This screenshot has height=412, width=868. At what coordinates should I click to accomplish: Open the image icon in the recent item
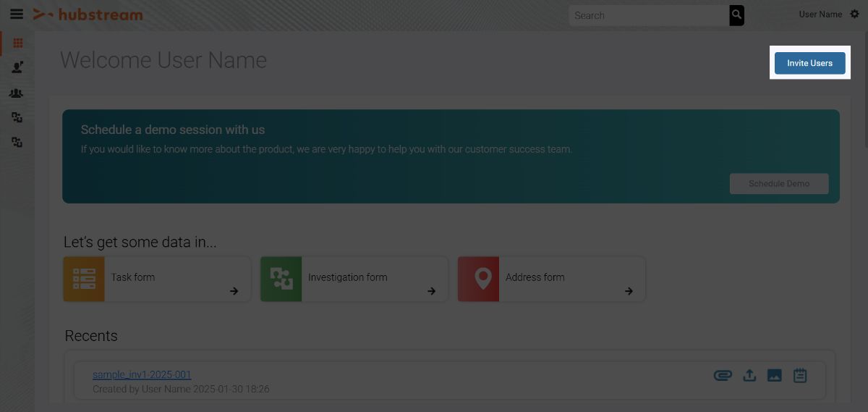click(774, 375)
